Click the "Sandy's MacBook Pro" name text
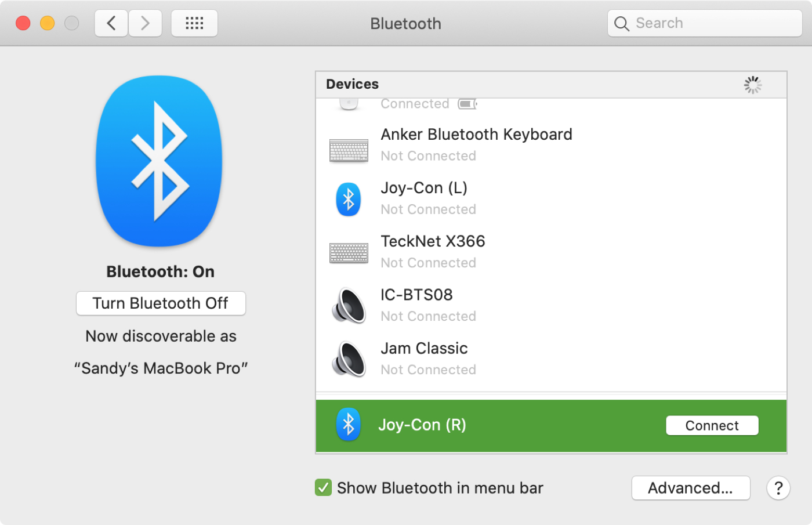 (161, 368)
